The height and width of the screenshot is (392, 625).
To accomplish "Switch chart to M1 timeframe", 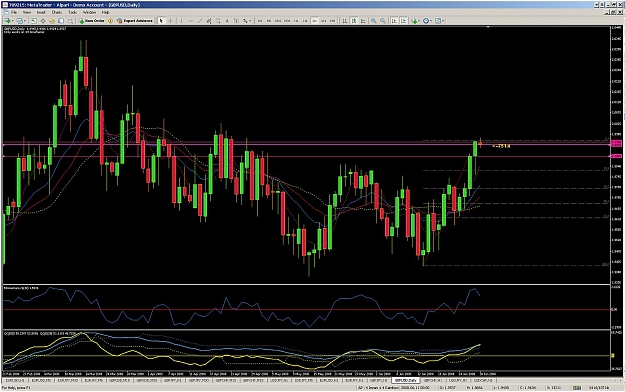I will point(260,21).
